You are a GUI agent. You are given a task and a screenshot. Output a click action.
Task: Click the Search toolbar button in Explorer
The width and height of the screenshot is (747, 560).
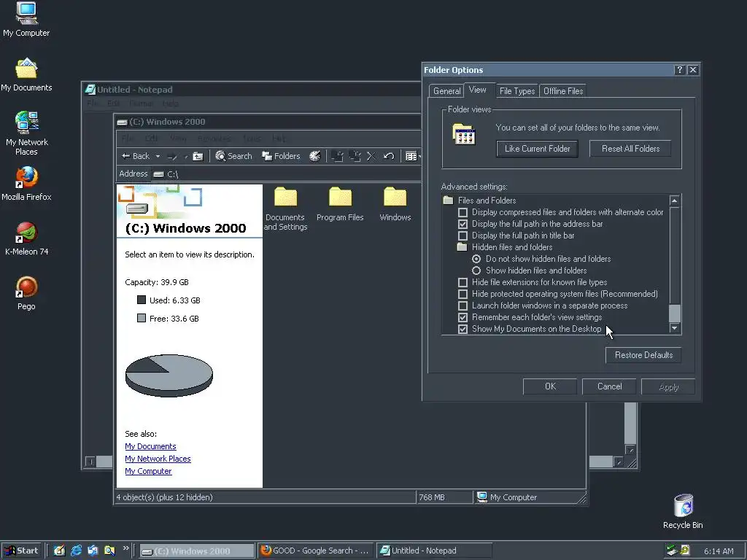pos(233,156)
